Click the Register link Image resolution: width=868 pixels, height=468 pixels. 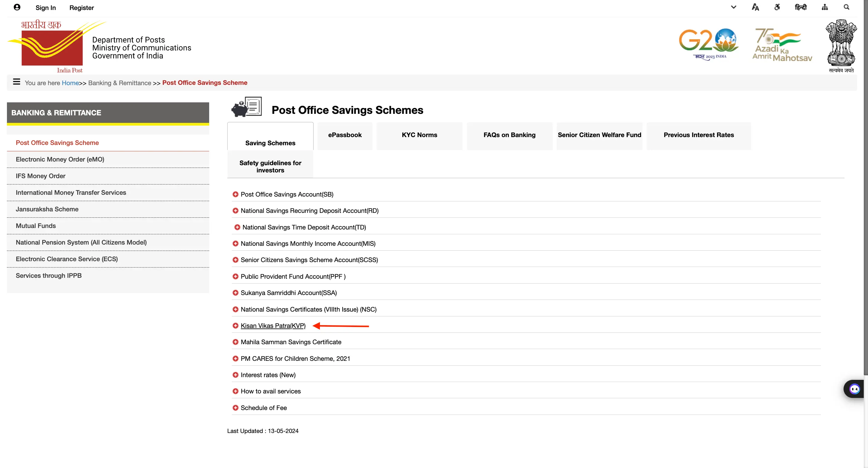tap(81, 8)
